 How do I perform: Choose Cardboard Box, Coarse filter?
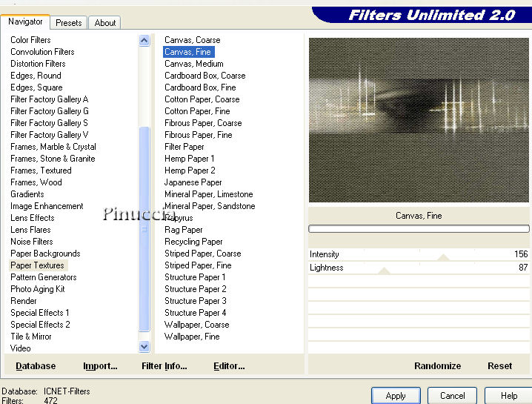click(x=205, y=76)
